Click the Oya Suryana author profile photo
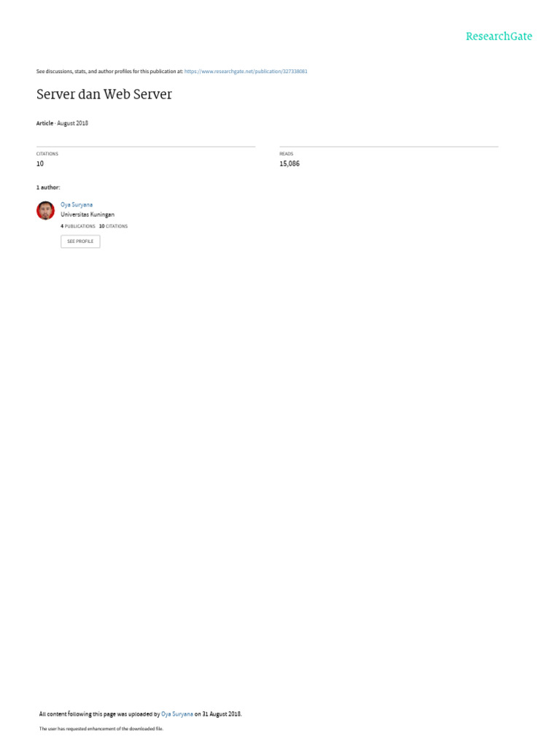 pos(46,210)
